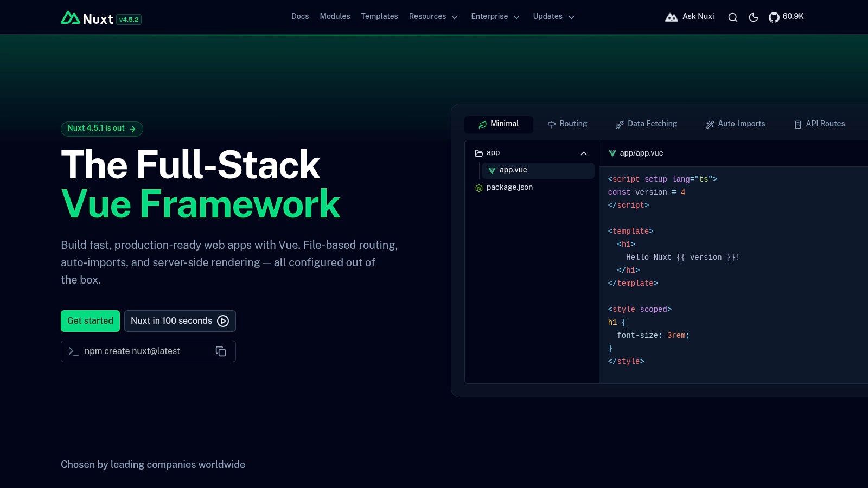
Task: Switch to the Data Fetching tab label
Action: coord(653,124)
